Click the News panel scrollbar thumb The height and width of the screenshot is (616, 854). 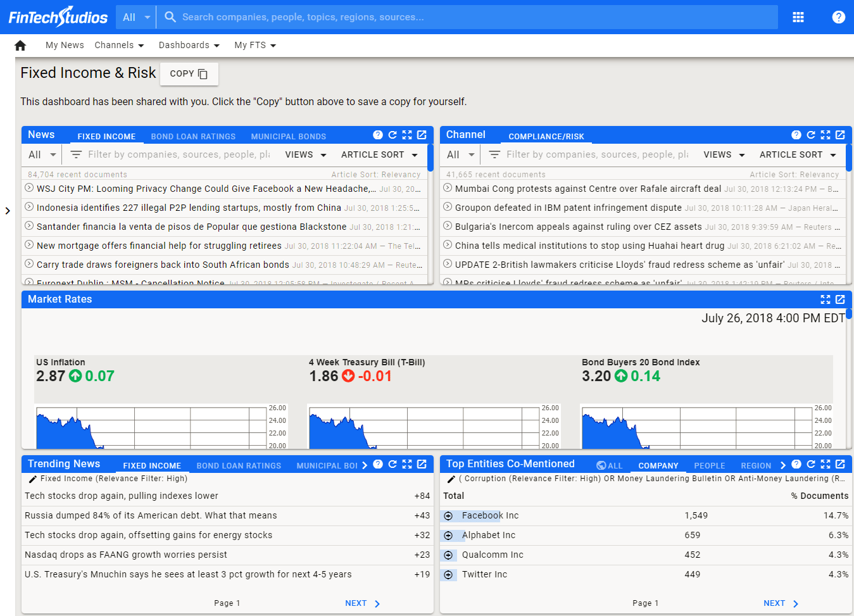click(x=430, y=158)
